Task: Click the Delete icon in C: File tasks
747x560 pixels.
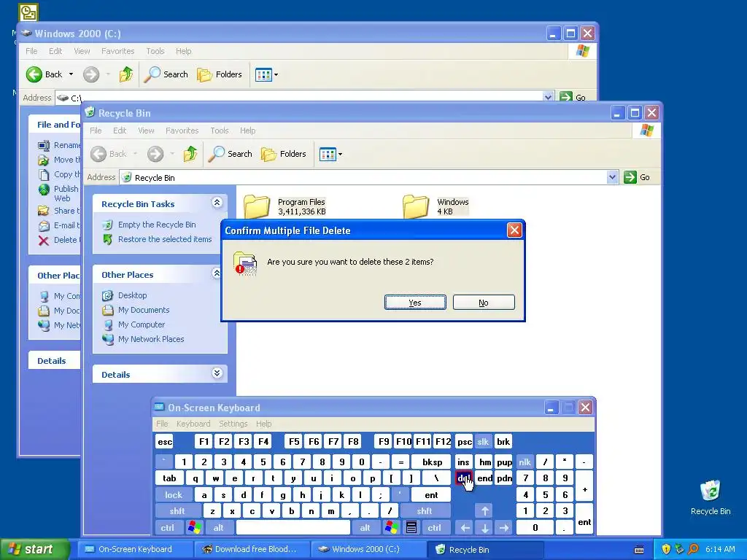Action: click(x=44, y=240)
